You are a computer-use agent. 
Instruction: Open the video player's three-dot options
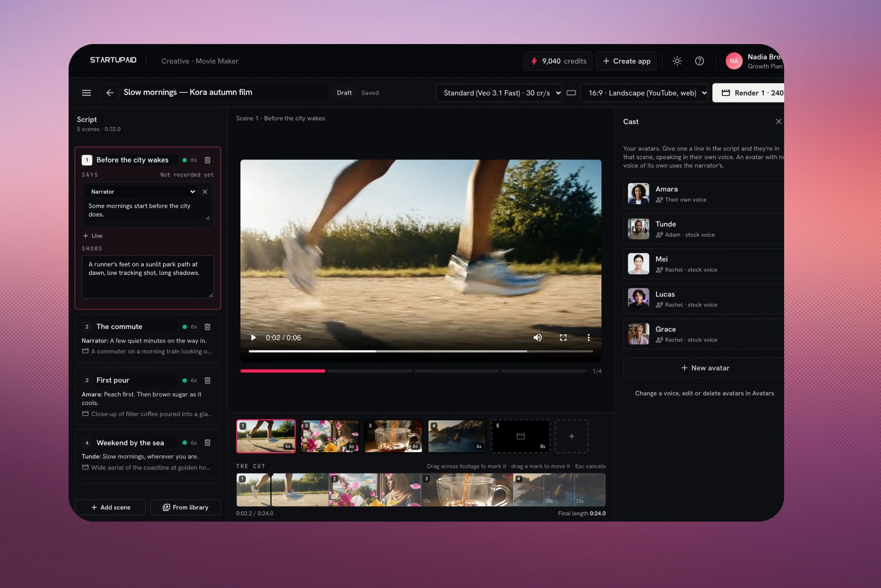[588, 338]
